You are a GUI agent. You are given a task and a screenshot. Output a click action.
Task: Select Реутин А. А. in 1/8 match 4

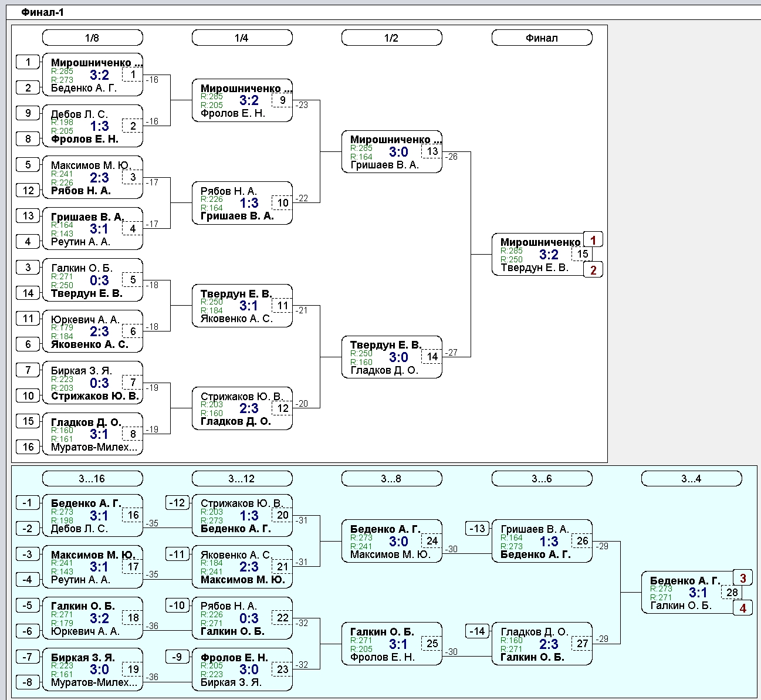[80, 242]
